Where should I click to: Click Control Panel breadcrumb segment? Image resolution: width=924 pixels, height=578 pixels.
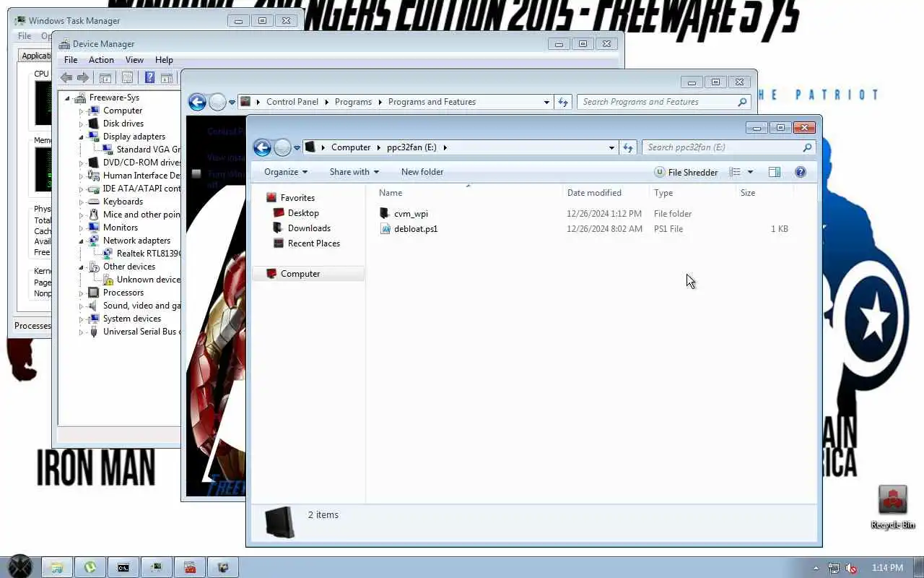point(292,102)
